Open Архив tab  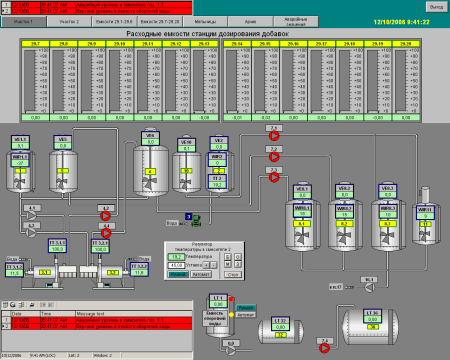pos(250,22)
